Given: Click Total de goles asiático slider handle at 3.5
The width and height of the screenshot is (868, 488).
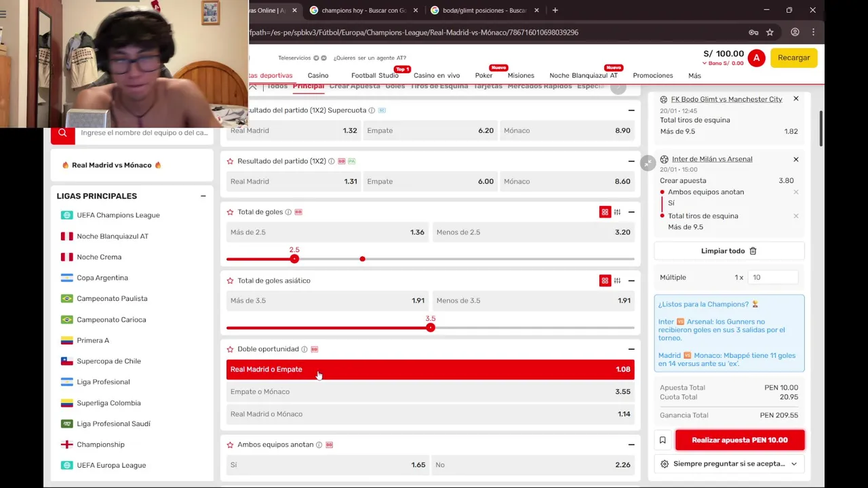Looking at the screenshot, I should click(431, 327).
